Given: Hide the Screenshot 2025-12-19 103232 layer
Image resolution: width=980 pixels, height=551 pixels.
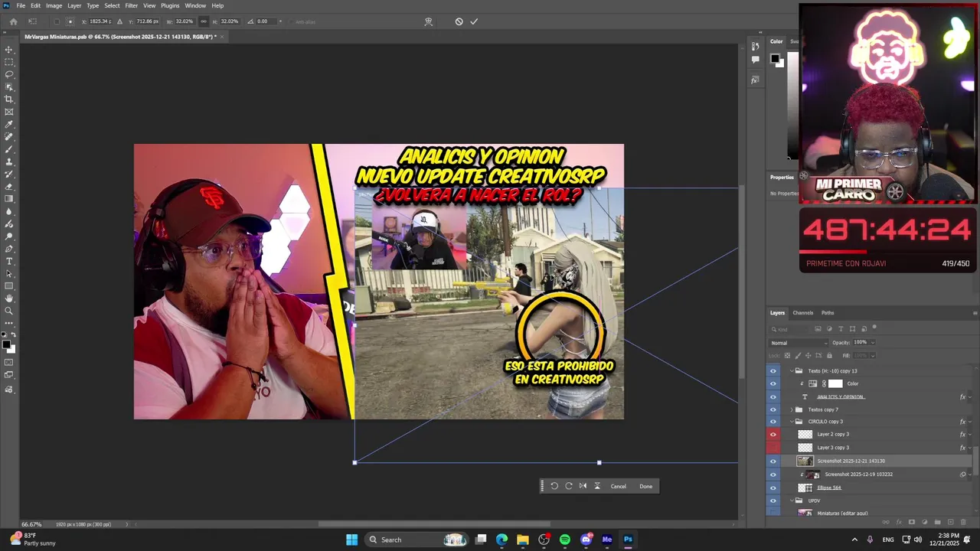Looking at the screenshot, I should point(773,474).
